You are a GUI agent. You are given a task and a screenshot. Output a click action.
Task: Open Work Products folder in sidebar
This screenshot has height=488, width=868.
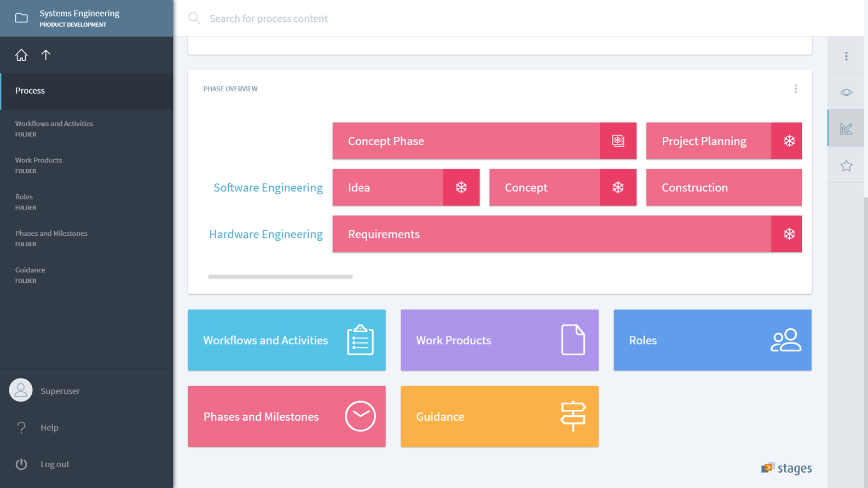[38, 165]
